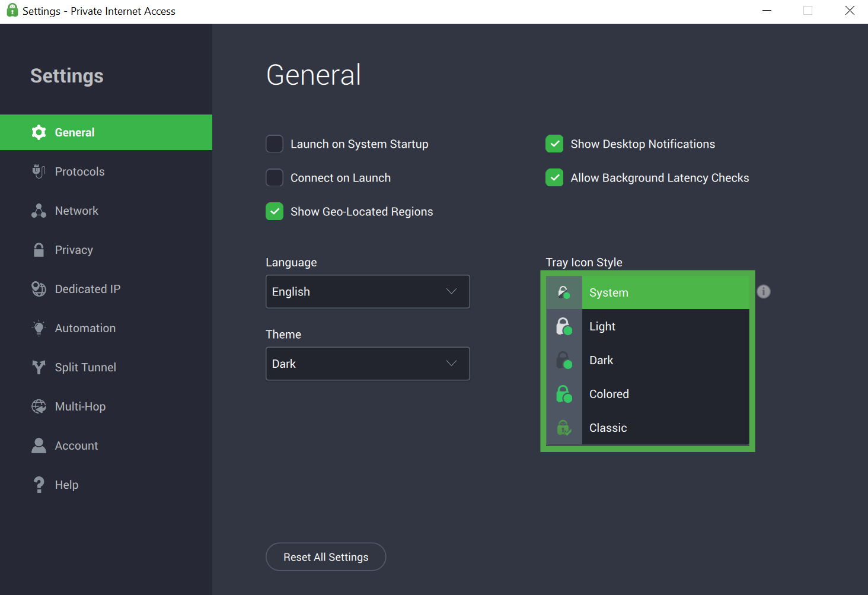The width and height of the screenshot is (868, 595).
Task: Click the Network nodes icon
Action: 39,211
